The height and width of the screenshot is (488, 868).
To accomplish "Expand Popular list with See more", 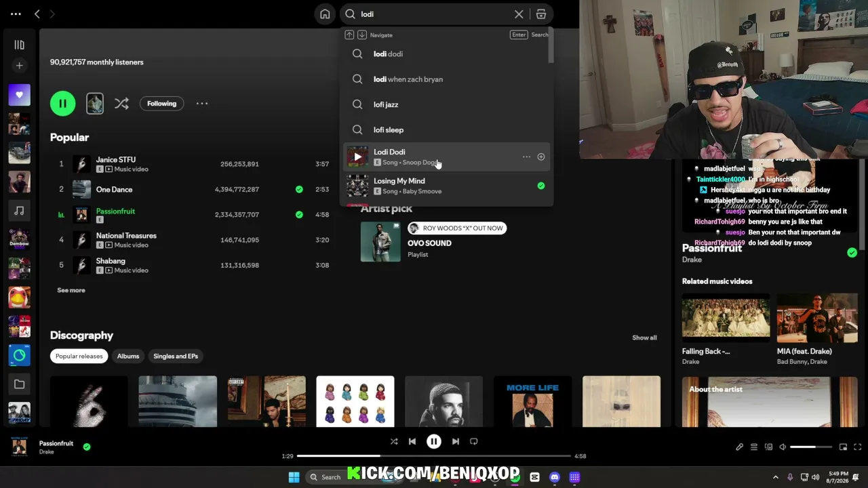I will pyautogui.click(x=71, y=290).
